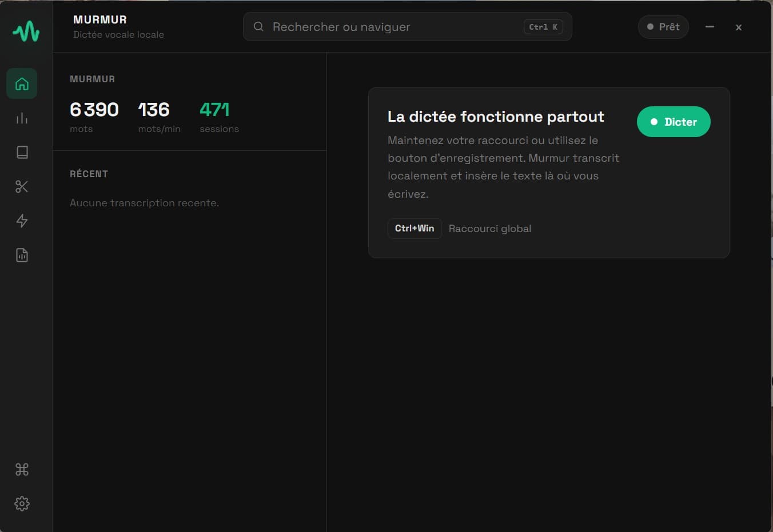Click the RÉCENT section header

tap(89, 174)
